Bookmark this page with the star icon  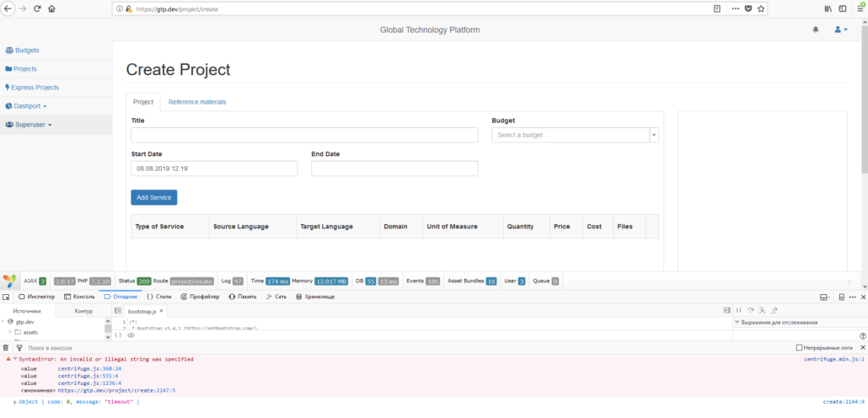[x=761, y=8]
